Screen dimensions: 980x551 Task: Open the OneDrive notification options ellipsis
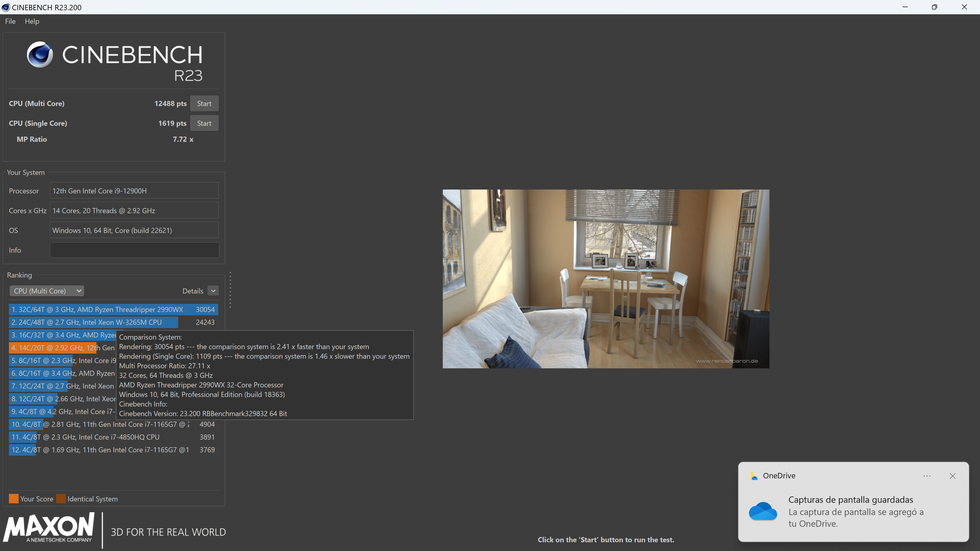(927, 476)
